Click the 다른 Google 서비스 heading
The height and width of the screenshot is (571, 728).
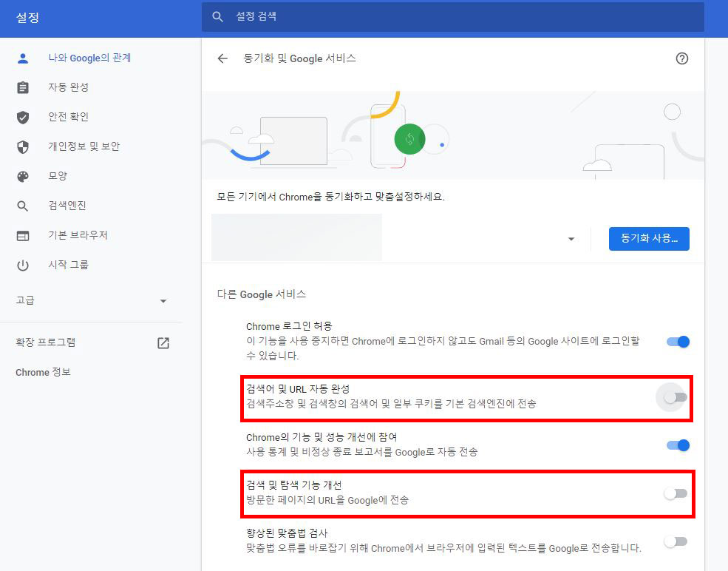tap(262, 294)
